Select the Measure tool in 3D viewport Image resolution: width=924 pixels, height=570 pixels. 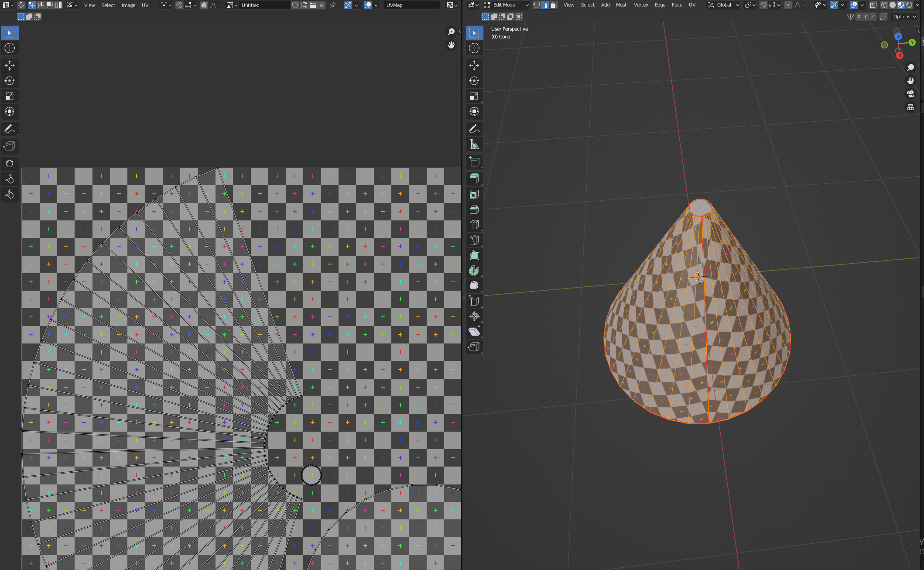coord(474,144)
